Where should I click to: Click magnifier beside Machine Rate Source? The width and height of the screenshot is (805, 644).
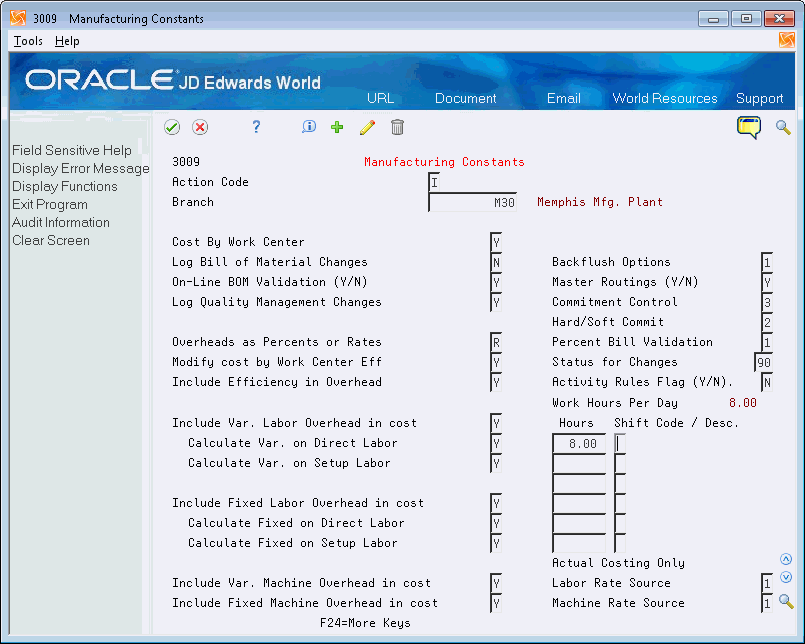(x=785, y=601)
